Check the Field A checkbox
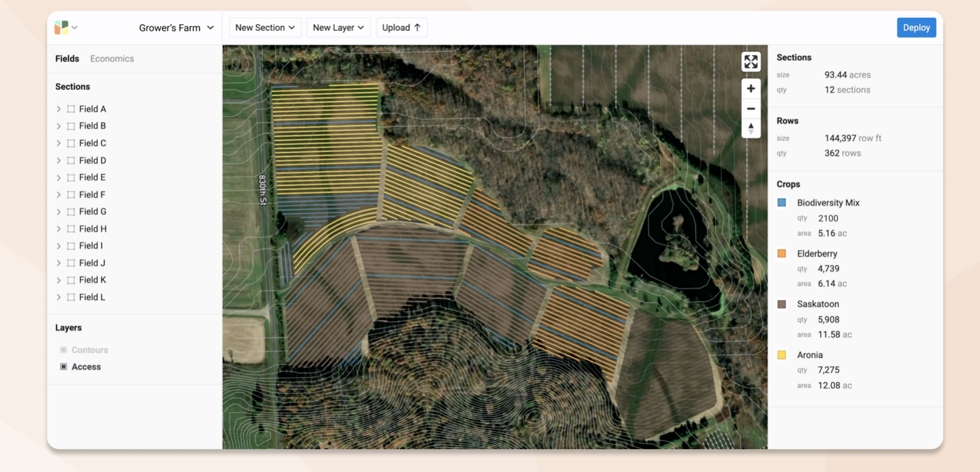 [71, 109]
